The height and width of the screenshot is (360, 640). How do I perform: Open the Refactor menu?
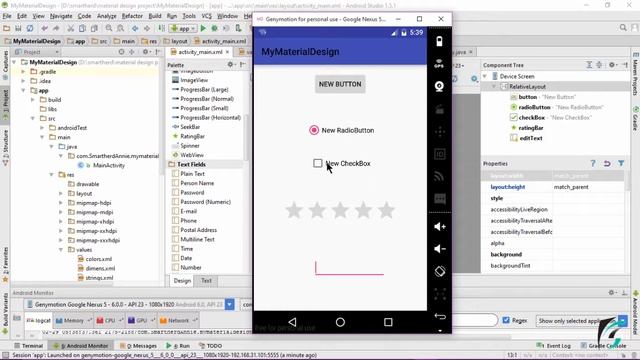point(132,16)
